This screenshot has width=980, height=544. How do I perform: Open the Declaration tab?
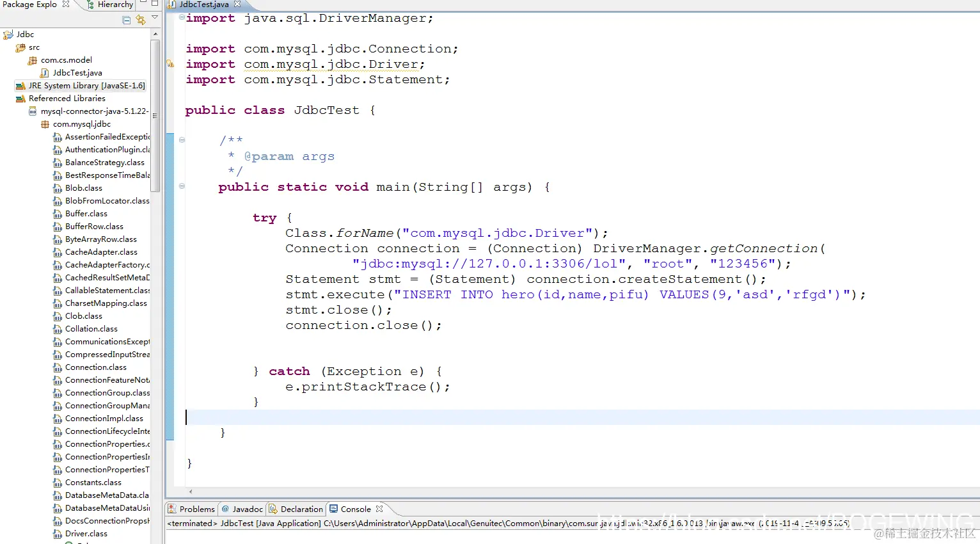(296, 509)
